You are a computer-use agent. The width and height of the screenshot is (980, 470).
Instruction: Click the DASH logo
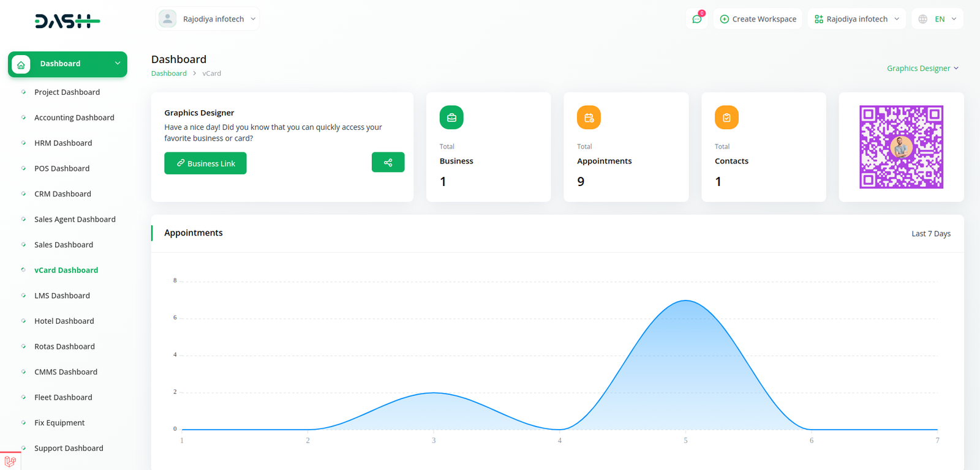pyautogui.click(x=67, y=21)
